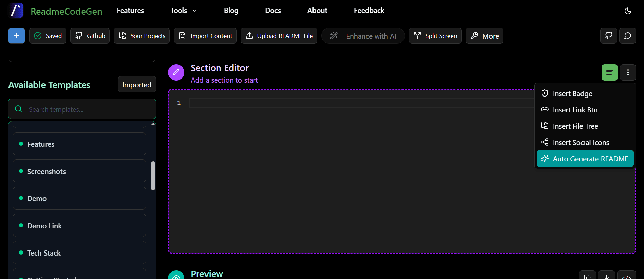
Task: Click the Insert Badge shield icon
Action: [x=545, y=93]
